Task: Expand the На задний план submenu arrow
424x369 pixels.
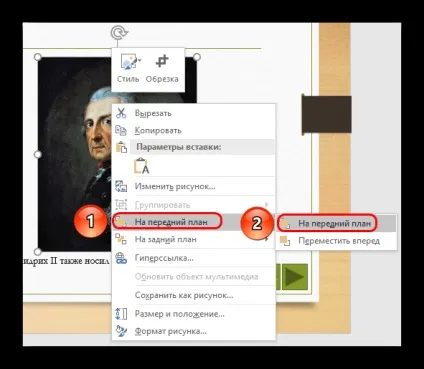Action: point(266,239)
